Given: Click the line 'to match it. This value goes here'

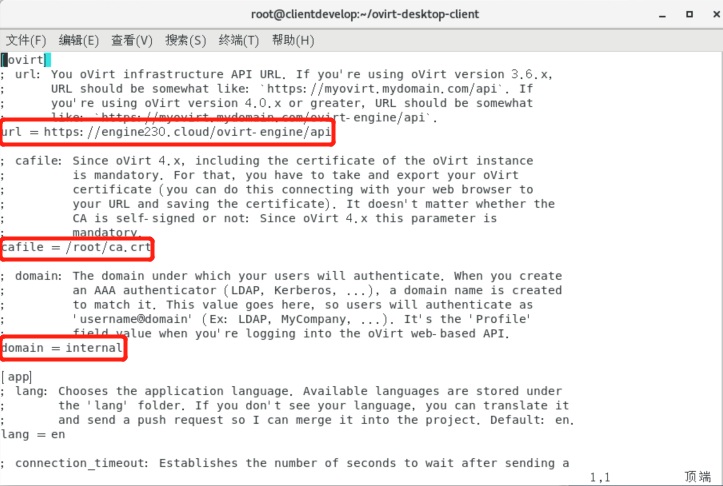Looking at the screenshot, I should (302, 305).
